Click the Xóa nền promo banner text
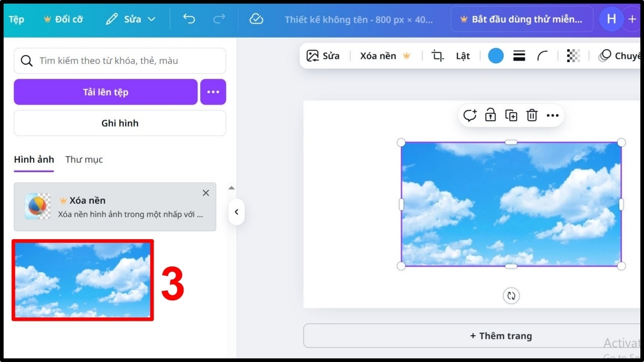Image resolution: width=644 pixels, height=362 pixels. coord(130,207)
